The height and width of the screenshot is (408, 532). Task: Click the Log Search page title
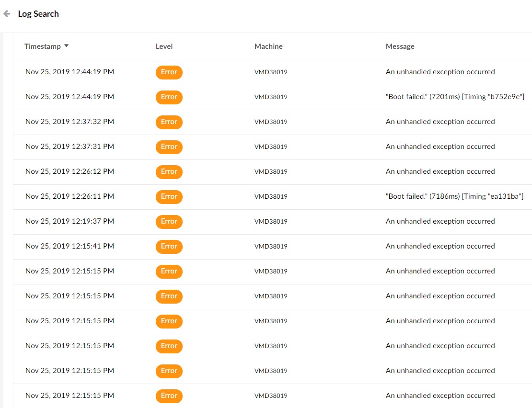click(x=38, y=14)
